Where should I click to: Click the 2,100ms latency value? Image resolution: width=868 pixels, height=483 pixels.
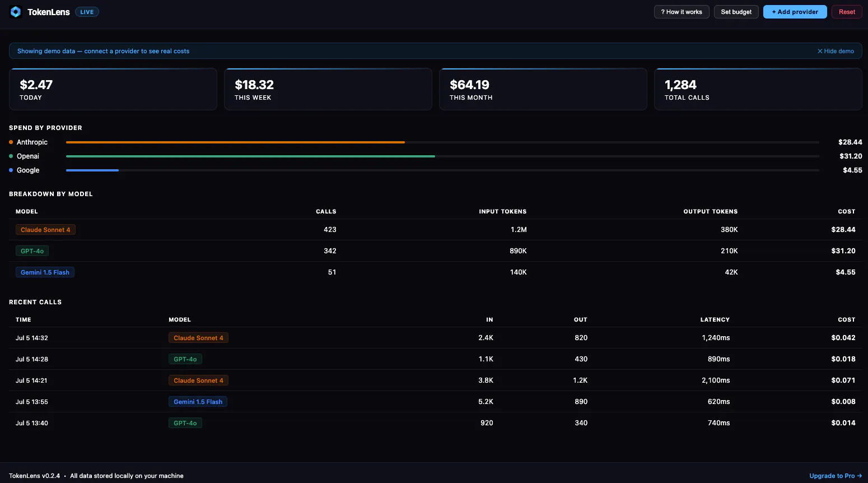point(716,380)
